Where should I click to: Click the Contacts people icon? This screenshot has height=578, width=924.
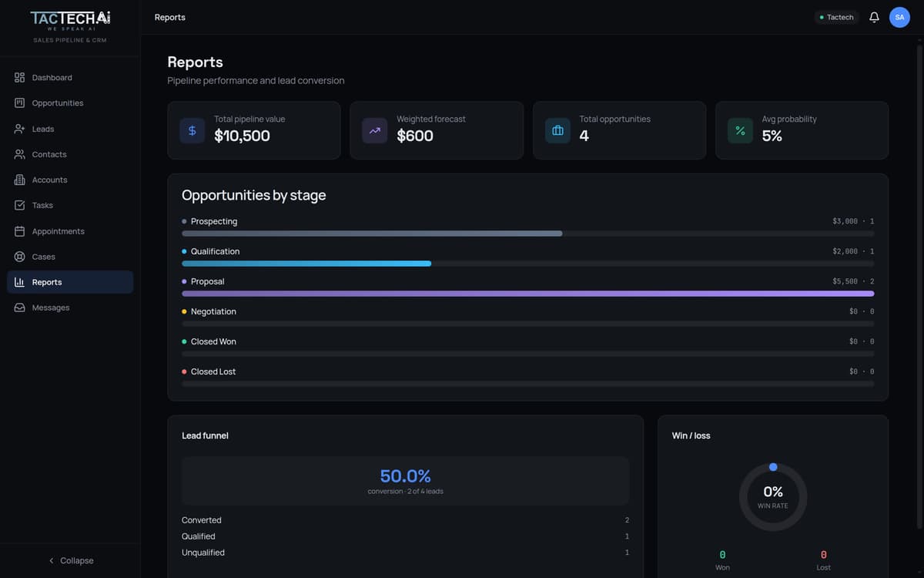(x=20, y=154)
